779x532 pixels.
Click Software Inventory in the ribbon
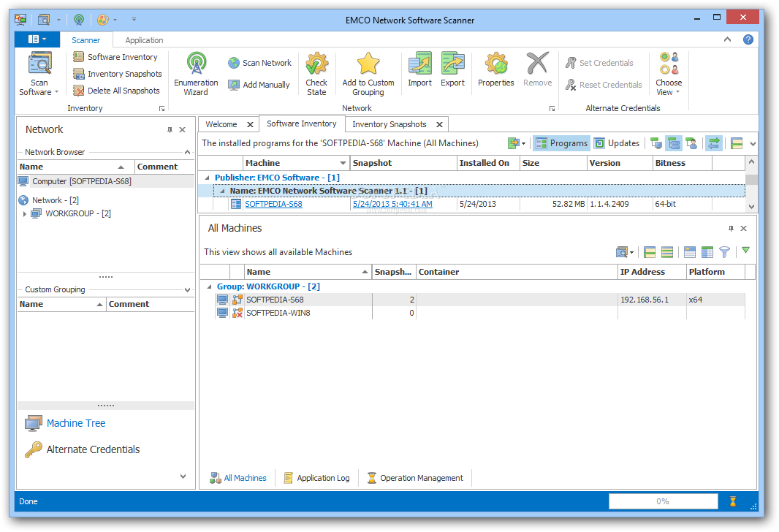[115, 57]
